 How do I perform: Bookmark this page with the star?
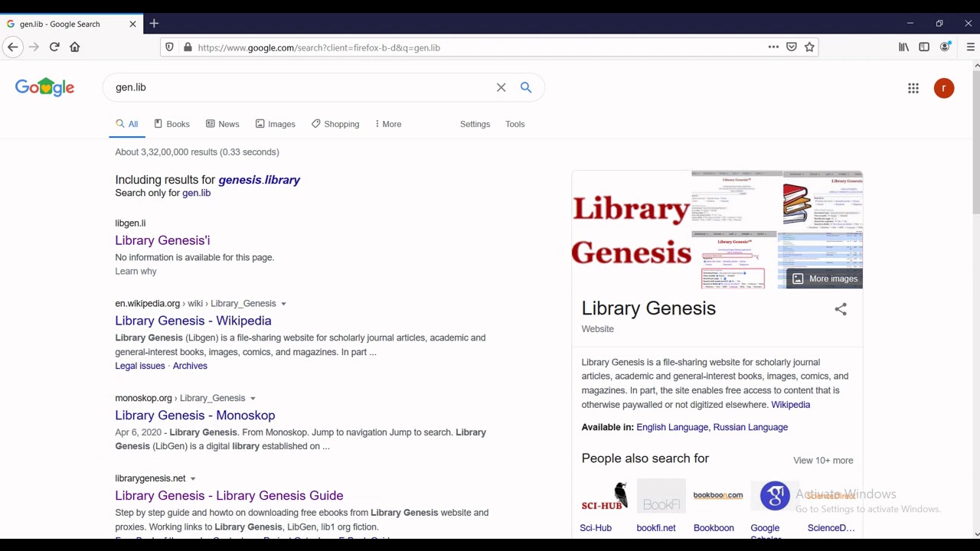click(x=809, y=47)
